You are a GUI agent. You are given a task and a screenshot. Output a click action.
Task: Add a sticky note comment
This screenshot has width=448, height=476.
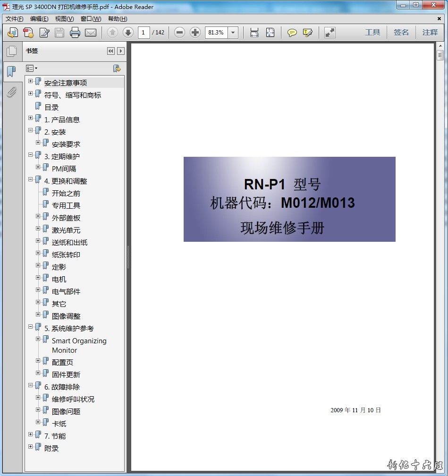[292, 33]
